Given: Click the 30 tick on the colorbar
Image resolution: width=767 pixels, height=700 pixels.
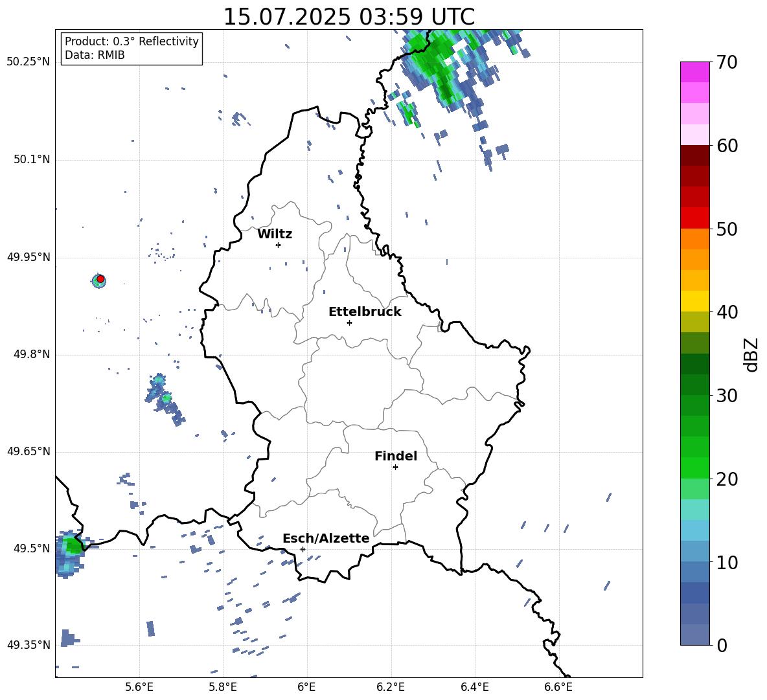Looking at the screenshot, I should click(727, 396).
